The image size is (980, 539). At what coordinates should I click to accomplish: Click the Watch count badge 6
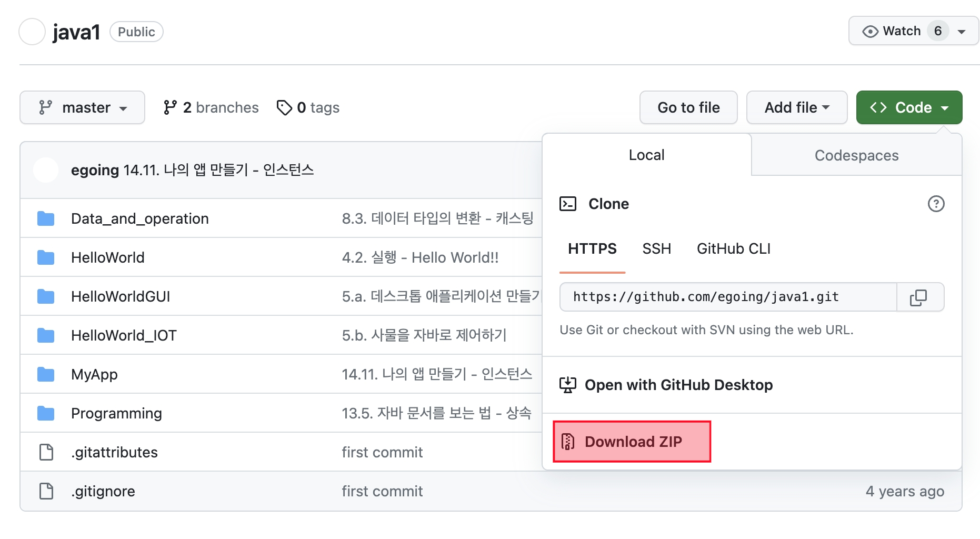pos(938,31)
